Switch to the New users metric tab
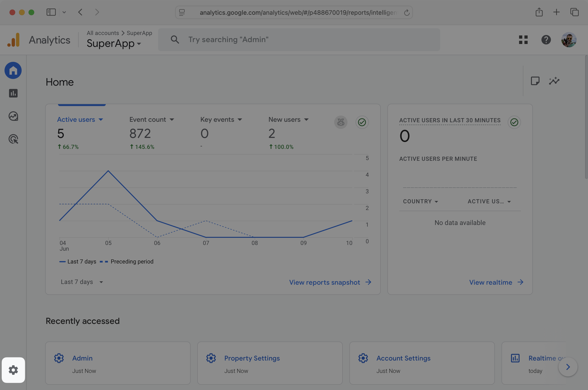This screenshot has width=588, height=390. click(288, 119)
